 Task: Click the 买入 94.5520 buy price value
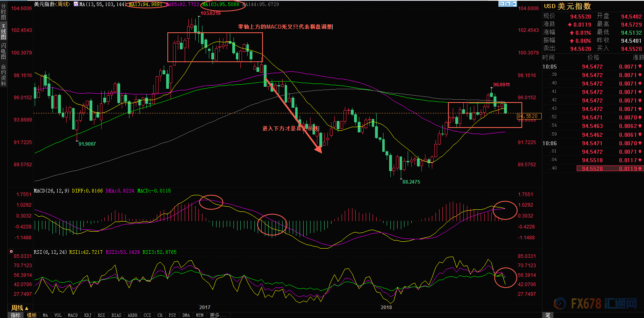(x=631, y=49)
